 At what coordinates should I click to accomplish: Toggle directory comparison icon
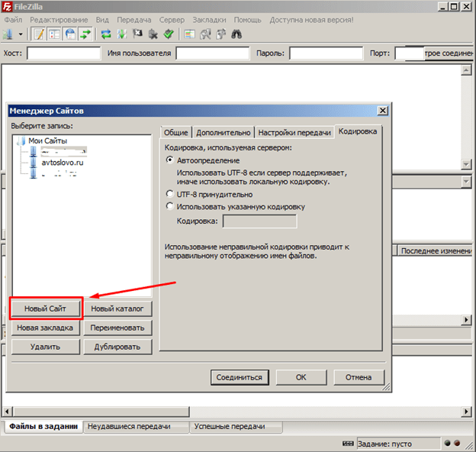[x=205, y=34]
